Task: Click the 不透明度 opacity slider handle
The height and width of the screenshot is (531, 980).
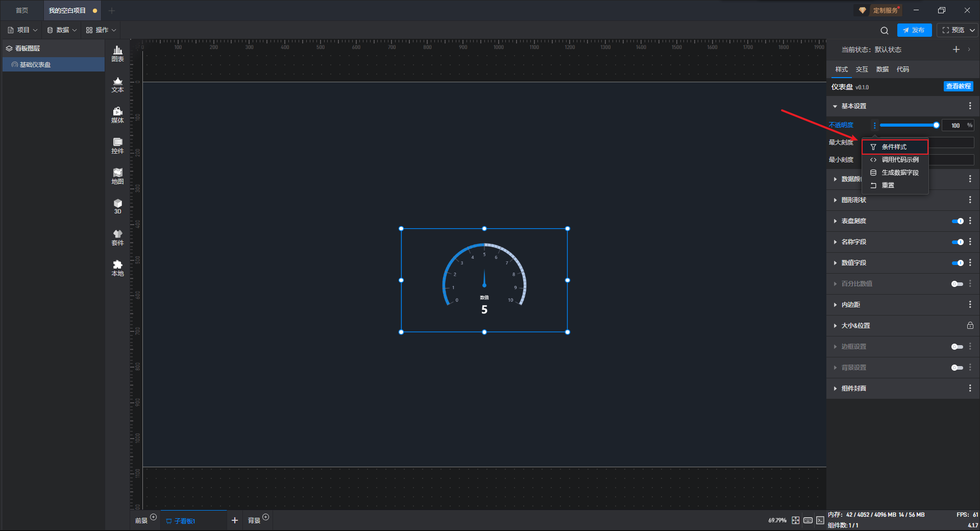Action: (x=936, y=125)
